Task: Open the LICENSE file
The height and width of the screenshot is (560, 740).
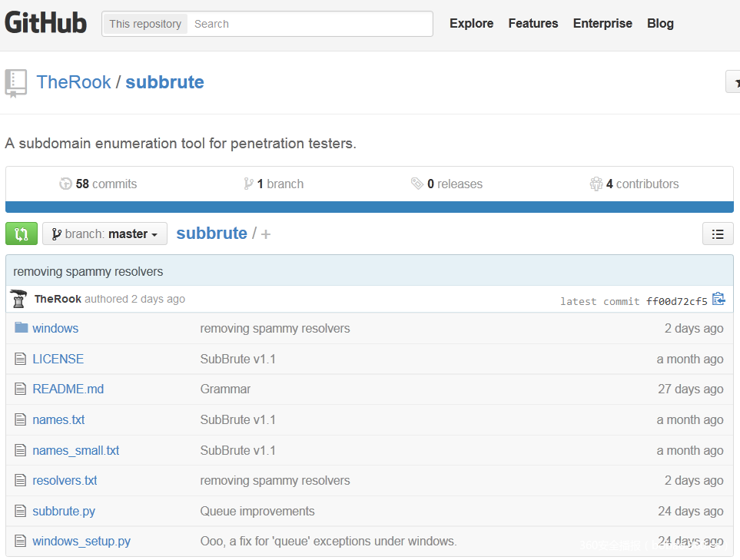Action: [58, 359]
